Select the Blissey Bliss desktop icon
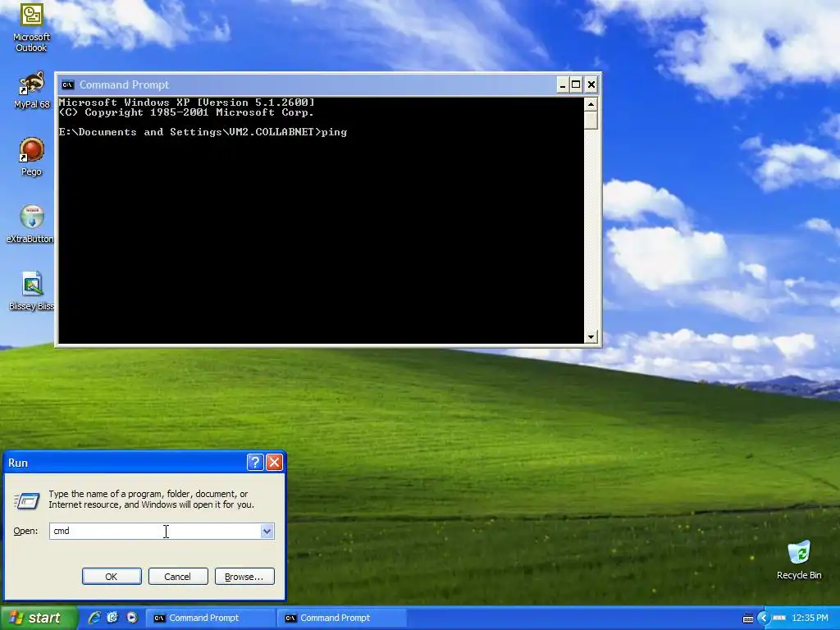840x630 pixels. (x=32, y=291)
